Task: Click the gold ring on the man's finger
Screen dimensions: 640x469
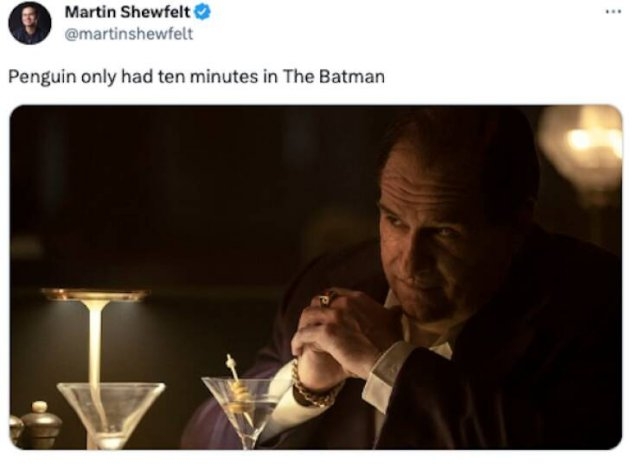Action: [326, 299]
